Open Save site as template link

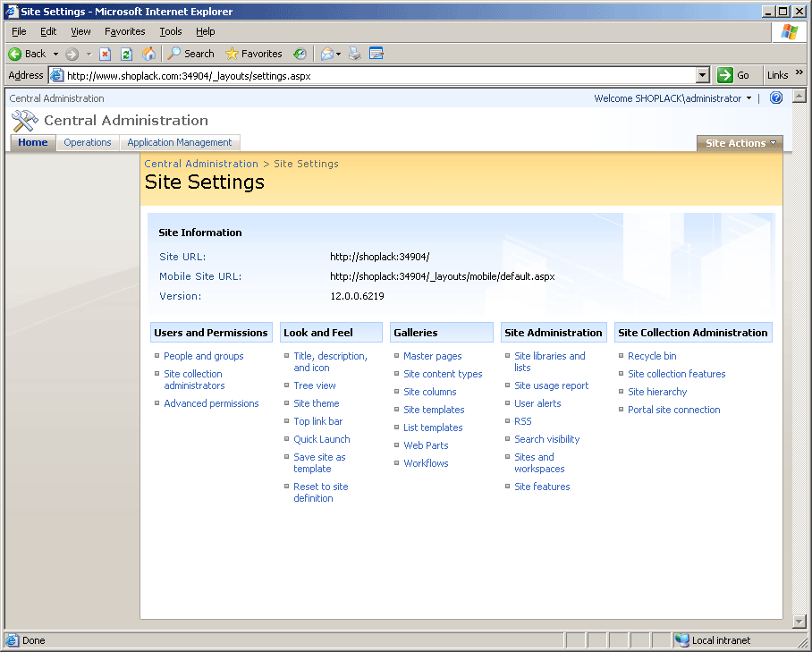pyautogui.click(x=319, y=462)
